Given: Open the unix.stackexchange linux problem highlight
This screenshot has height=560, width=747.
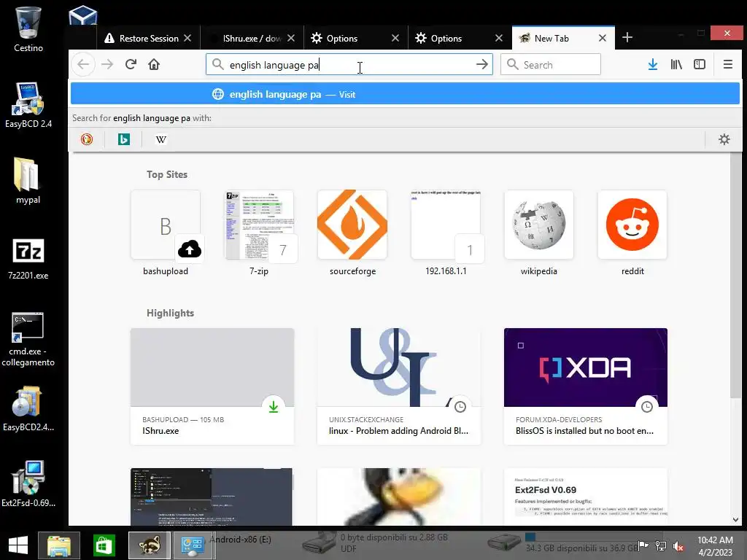Looking at the screenshot, I should coord(399,386).
